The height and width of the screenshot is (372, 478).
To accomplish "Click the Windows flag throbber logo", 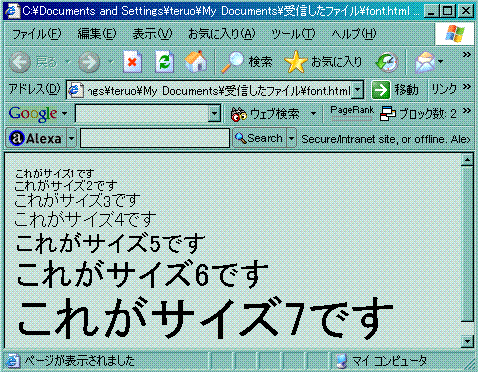I will [x=454, y=34].
